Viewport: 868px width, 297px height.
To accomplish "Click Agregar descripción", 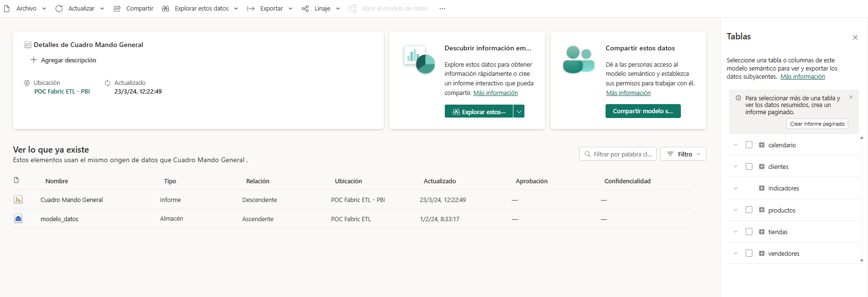I will coord(64,60).
